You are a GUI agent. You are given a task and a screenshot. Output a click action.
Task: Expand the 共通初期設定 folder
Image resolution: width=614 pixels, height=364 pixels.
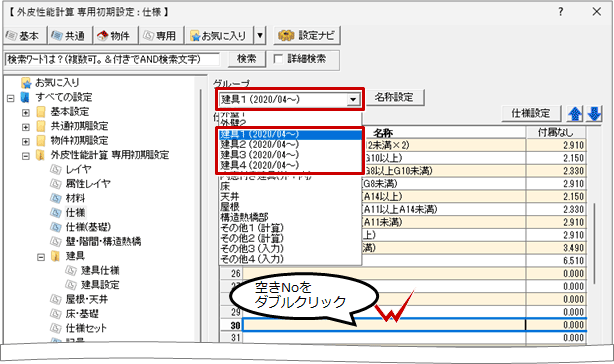click(x=26, y=127)
